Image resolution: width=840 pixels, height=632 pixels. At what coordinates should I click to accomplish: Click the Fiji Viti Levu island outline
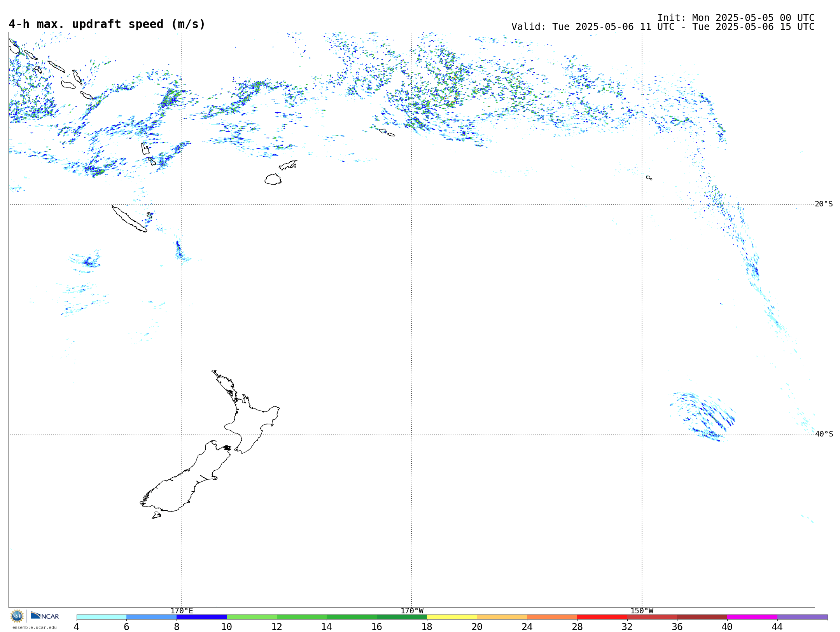pos(273,179)
